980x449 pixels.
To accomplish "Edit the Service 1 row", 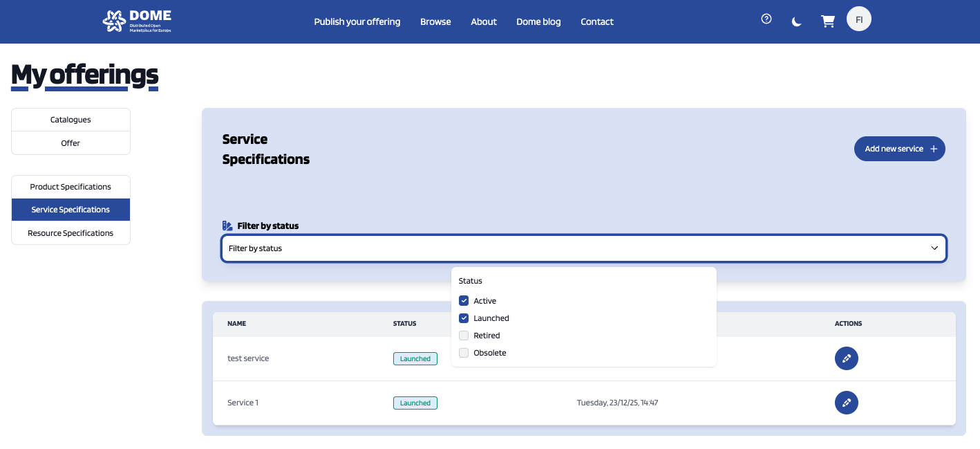I will 846,403.
